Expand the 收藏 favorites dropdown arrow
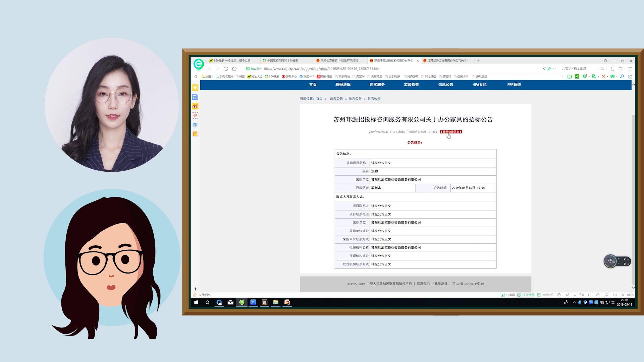The width and height of the screenshot is (644, 362). coord(213,77)
